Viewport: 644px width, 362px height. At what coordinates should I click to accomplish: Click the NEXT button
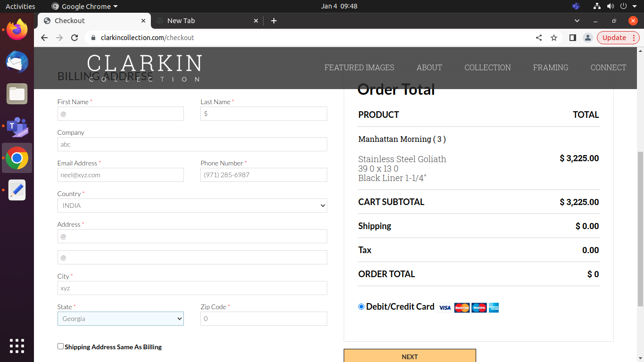[x=410, y=356]
